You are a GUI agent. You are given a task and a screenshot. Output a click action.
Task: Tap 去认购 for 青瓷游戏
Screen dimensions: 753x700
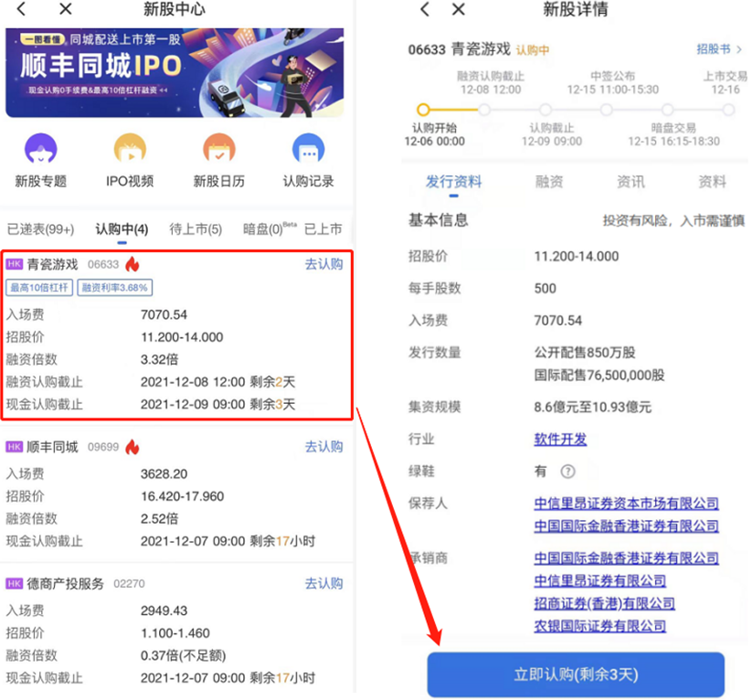point(324,264)
